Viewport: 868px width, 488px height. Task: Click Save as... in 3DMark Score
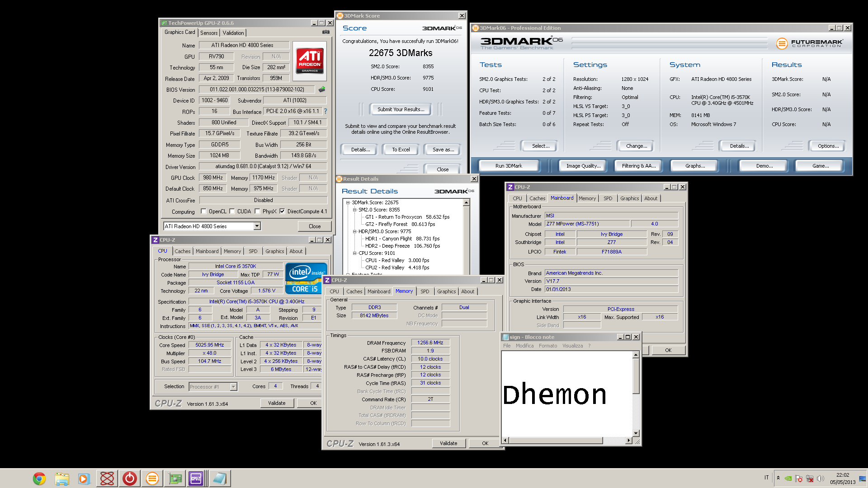tap(443, 150)
